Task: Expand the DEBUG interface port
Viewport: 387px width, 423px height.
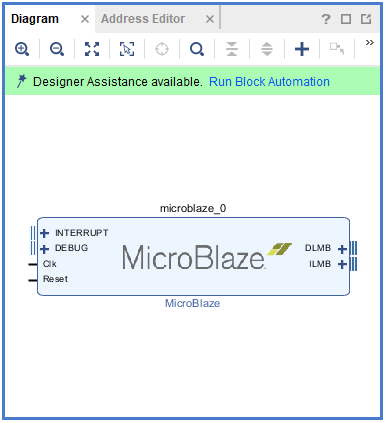Action: [x=44, y=249]
